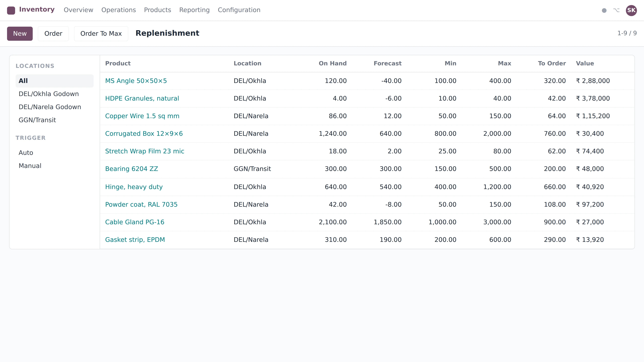
Task: Select the All locations filter
Action: (55, 81)
